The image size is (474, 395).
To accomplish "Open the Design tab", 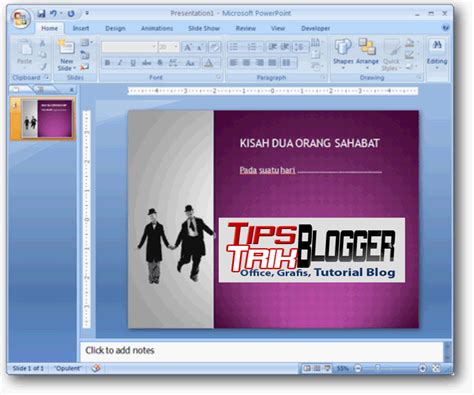I will [115, 28].
